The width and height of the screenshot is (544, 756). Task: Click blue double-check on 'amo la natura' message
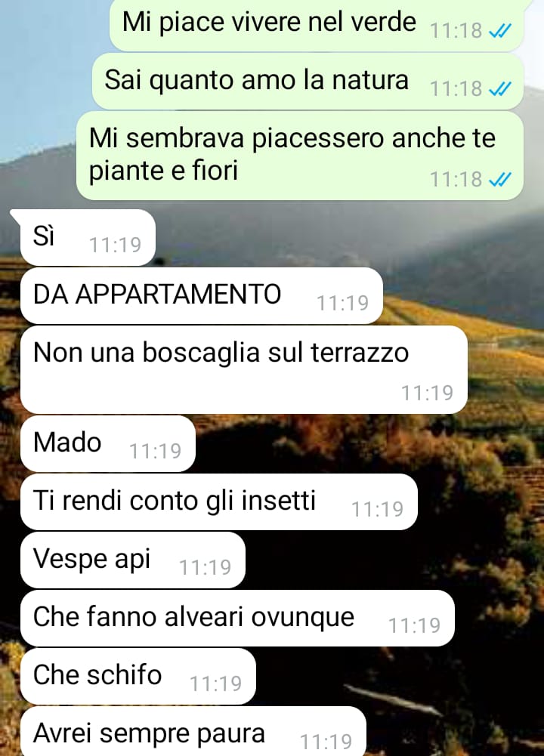click(x=499, y=89)
